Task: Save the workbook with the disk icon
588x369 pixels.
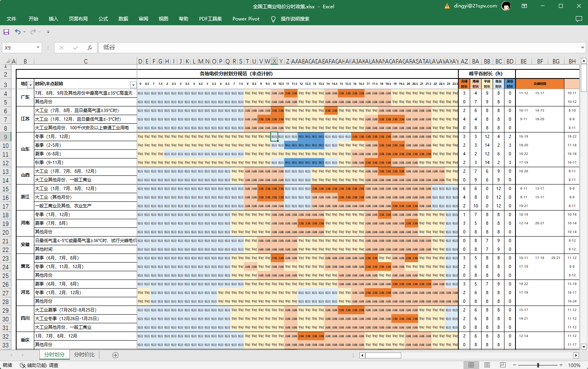Action: (6, 32)
